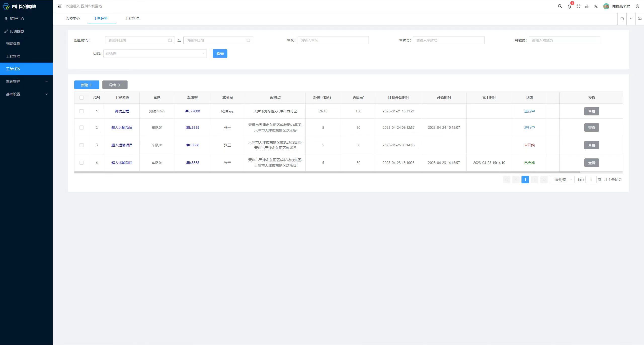Click the next page arrow

[x=535, y=180]
